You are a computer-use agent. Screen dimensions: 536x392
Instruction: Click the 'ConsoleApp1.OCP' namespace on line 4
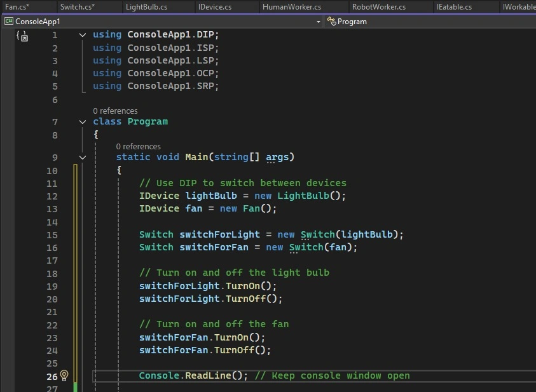(x=170, y=74)
